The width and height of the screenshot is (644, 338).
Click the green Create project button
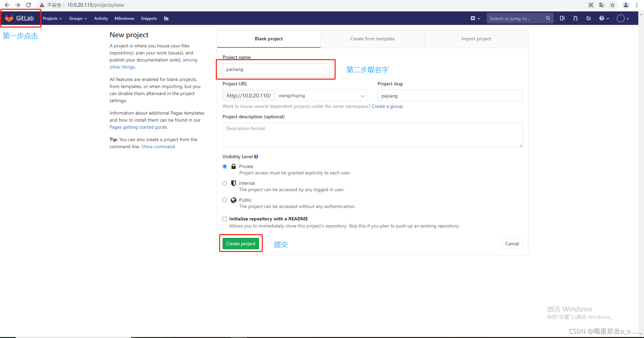point(241,244)
